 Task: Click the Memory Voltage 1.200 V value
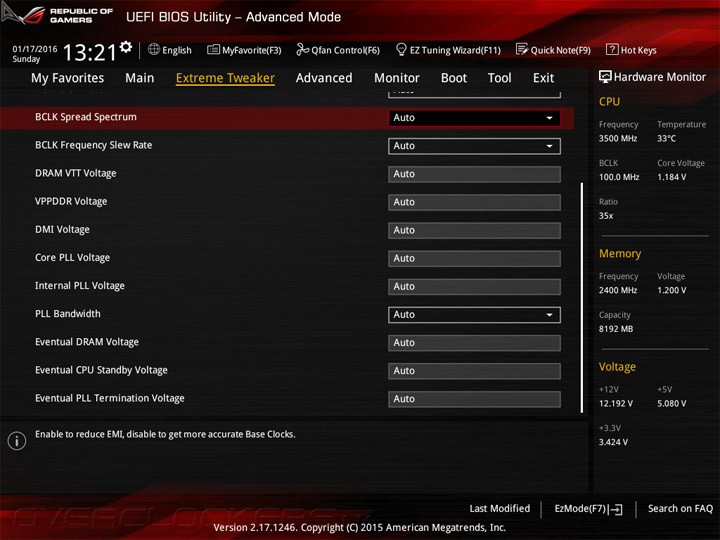tap(671, 290)
